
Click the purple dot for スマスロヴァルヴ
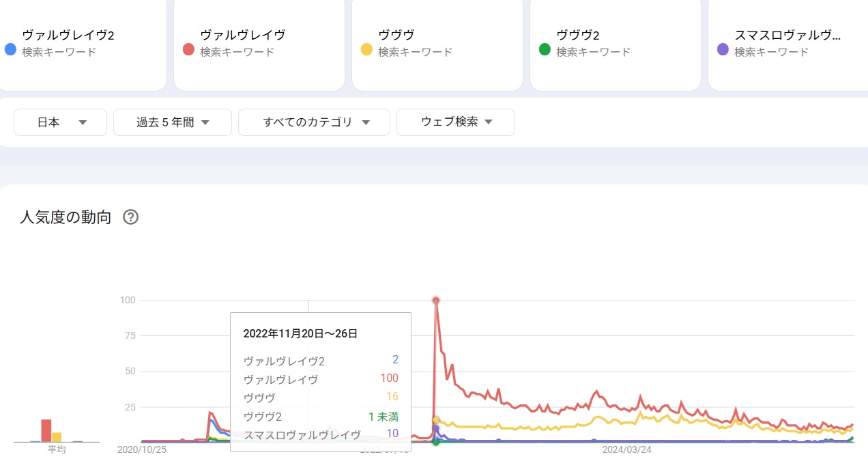[723, 49]
